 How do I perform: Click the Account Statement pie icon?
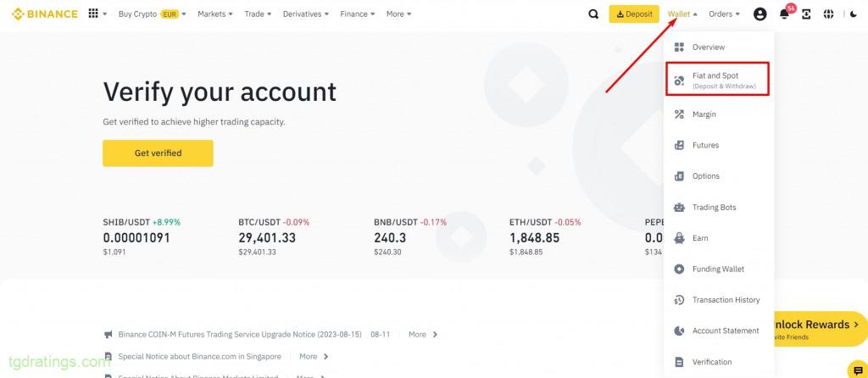point(679,331)
